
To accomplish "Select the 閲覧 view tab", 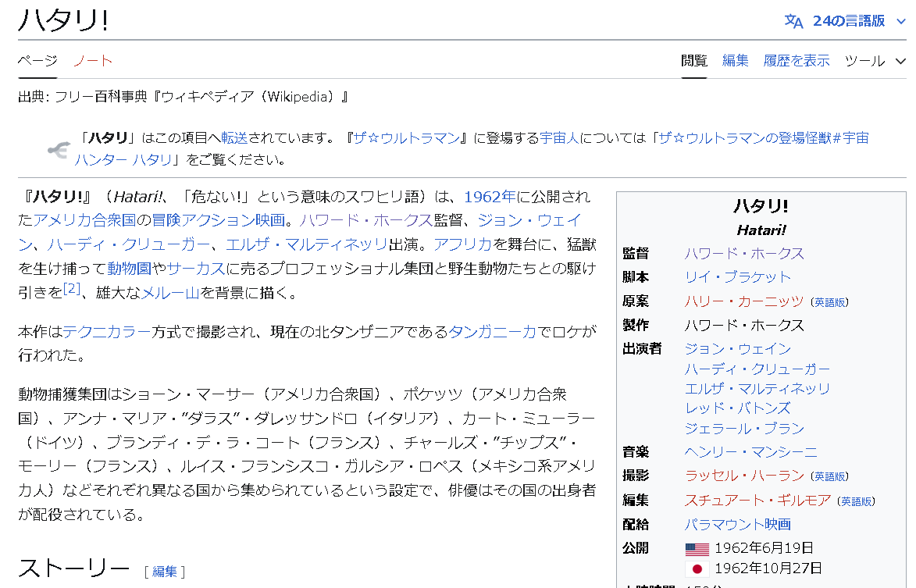I will 694,61.
